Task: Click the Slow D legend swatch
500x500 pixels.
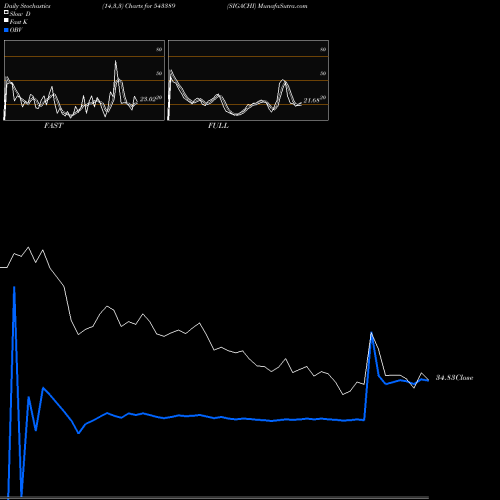Action: 6,12
